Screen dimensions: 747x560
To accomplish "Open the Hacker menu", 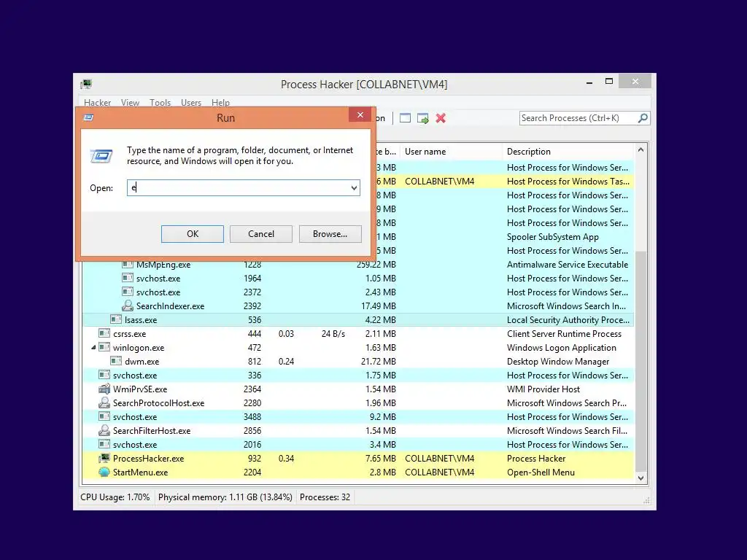I will coord(97,102).
